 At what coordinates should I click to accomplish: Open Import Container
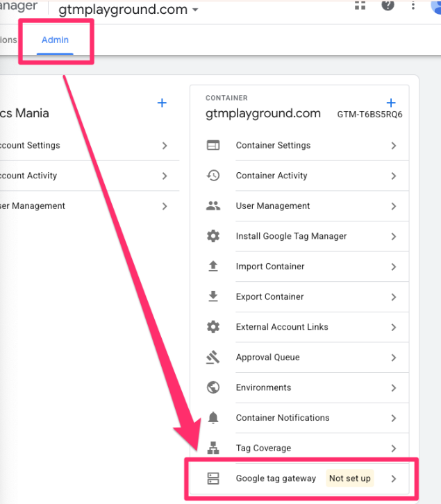299,266
